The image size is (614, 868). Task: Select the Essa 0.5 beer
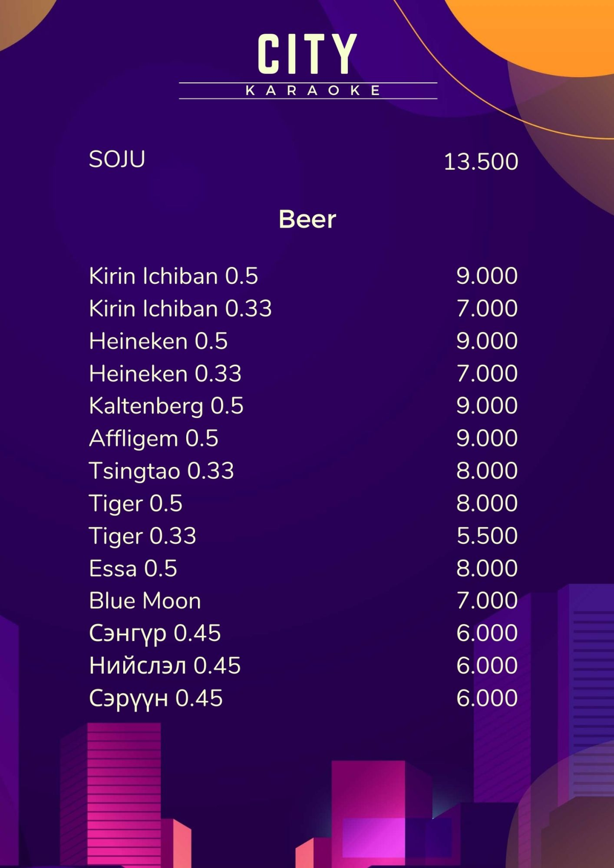[133, 569]
